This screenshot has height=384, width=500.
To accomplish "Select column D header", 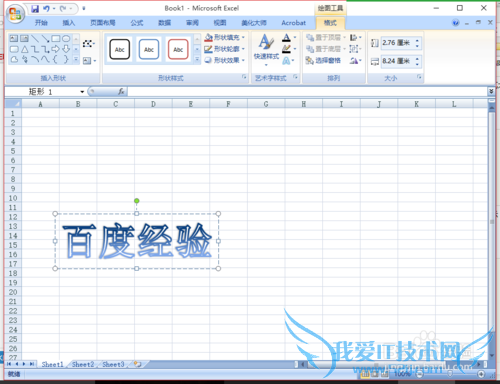I will [x=153, y=104].
